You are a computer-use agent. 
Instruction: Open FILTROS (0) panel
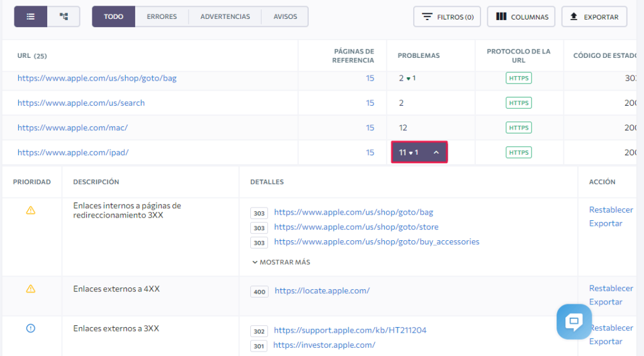[x=447, y=17]
